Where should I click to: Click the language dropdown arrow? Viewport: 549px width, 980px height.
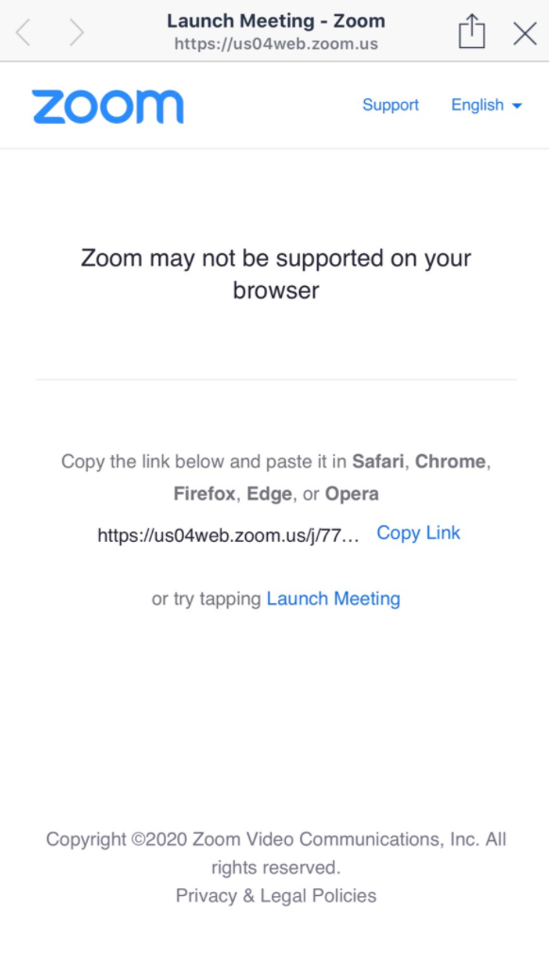click(x=517, y=107)
